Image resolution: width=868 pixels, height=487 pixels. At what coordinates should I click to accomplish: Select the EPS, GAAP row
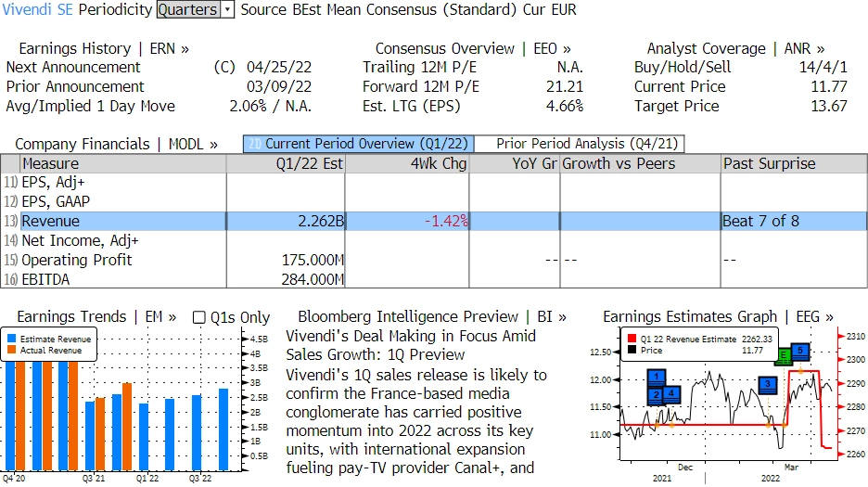click(433, 201)
